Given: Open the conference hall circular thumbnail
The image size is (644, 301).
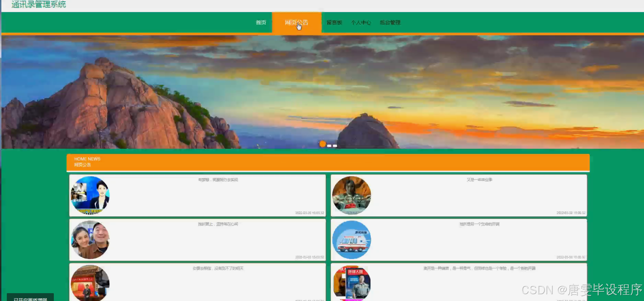Looking at the screenshot, I should (x=90, y=283).
